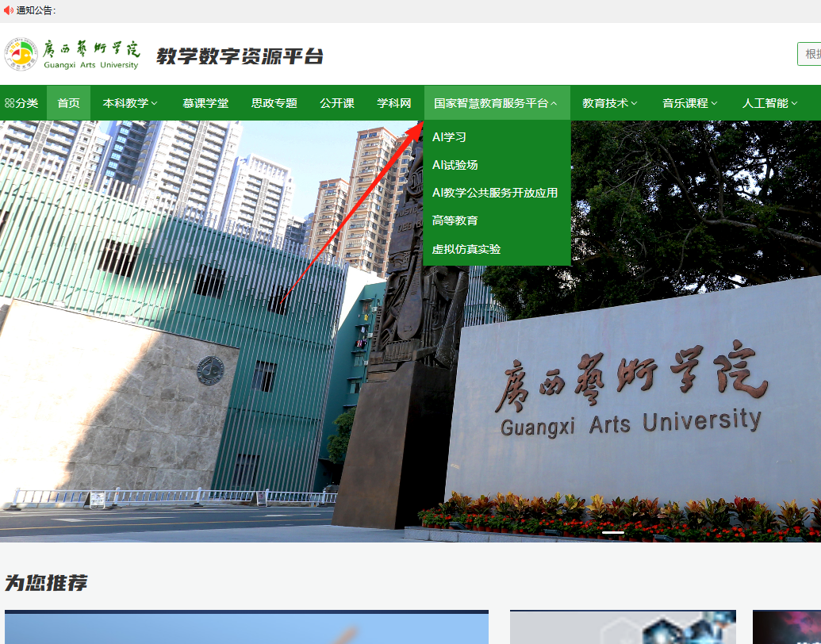Open the 公开课 page

[x=337, y=102]
